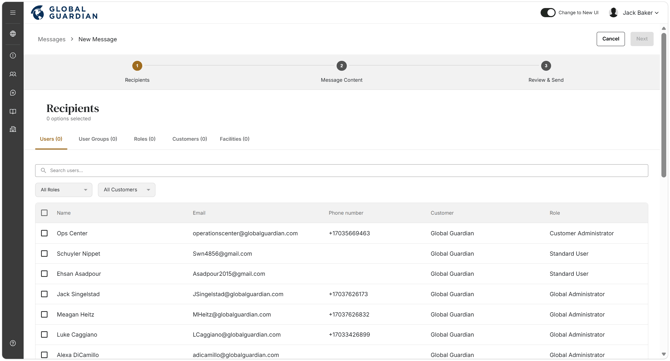This screenshot has width=670, height=361.
Task: Click the Cancel button
Action: point(610,39)
